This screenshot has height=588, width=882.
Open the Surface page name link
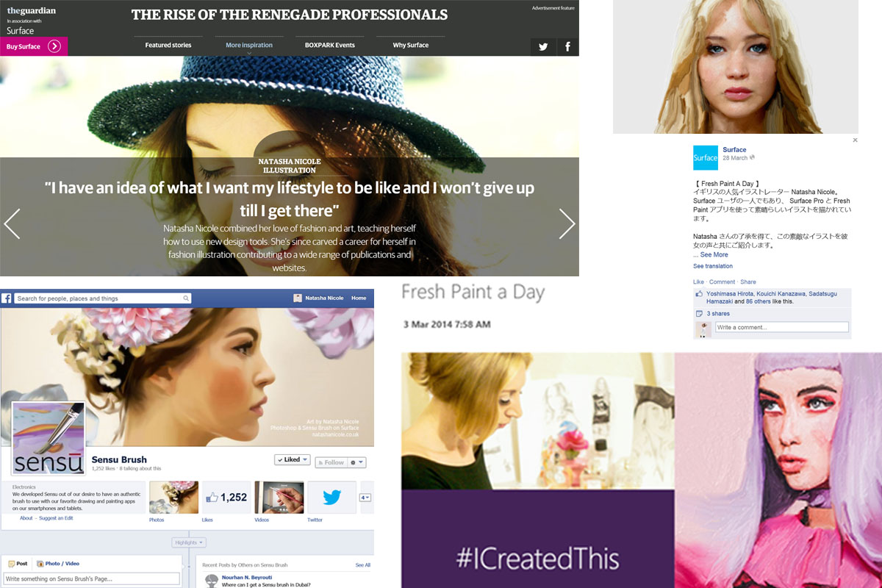734,150
